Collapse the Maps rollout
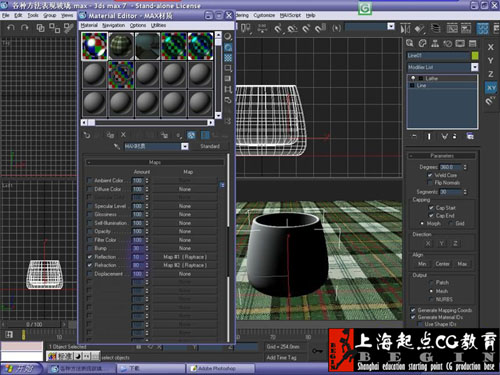Viewport: 500px width, 375px height. point(155,162)
